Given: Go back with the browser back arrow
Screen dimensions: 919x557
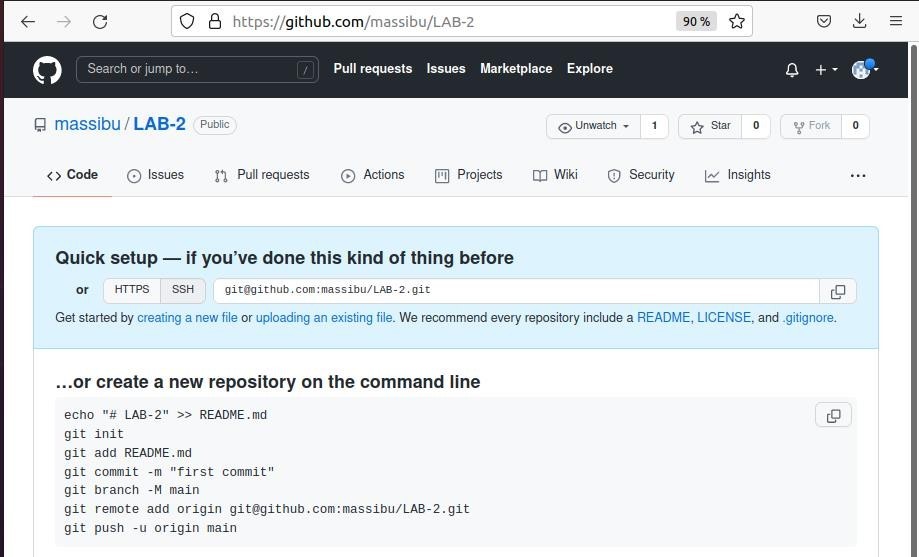Looking at the screenshot, I should (x=28, y=22).
